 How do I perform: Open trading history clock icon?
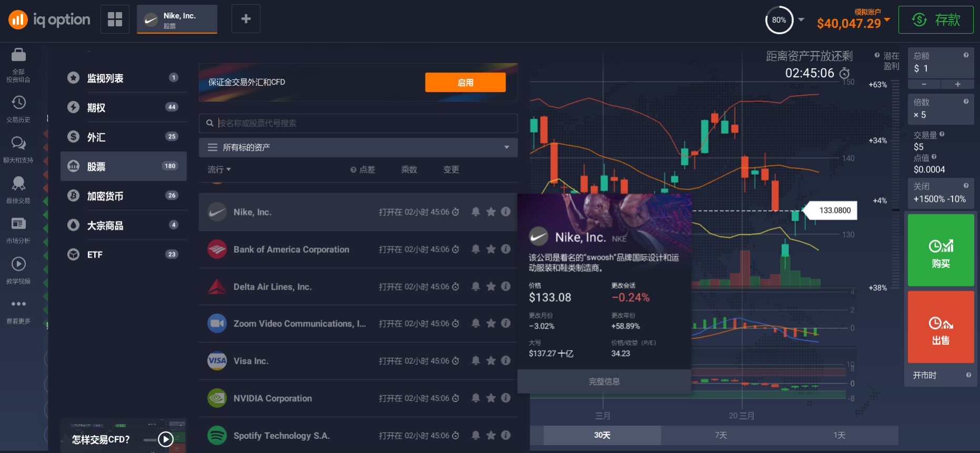click(18, 102)
